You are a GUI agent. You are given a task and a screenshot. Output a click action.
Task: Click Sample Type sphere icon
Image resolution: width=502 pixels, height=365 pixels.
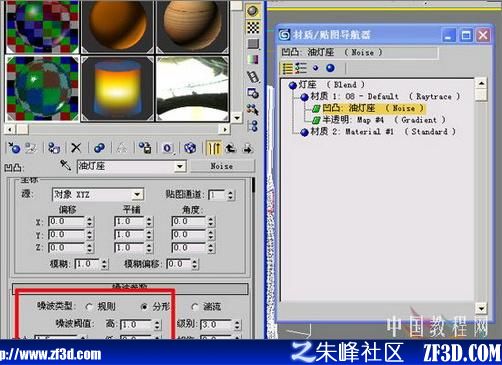click(253, 11)
